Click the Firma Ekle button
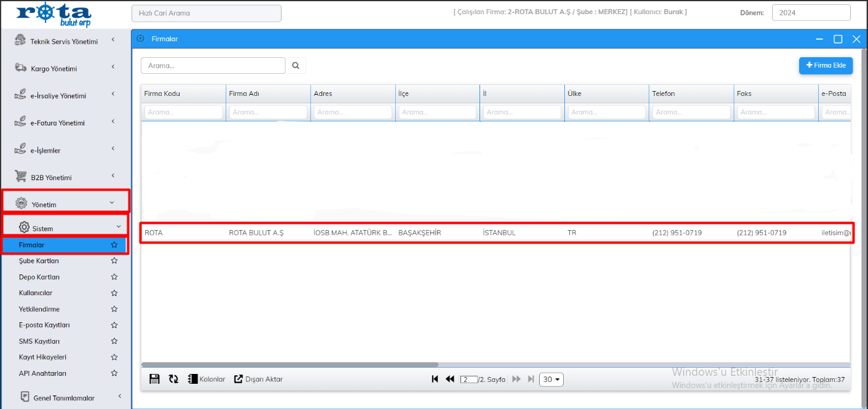This screenshot has height=409, width=868. tap(826, 65)
